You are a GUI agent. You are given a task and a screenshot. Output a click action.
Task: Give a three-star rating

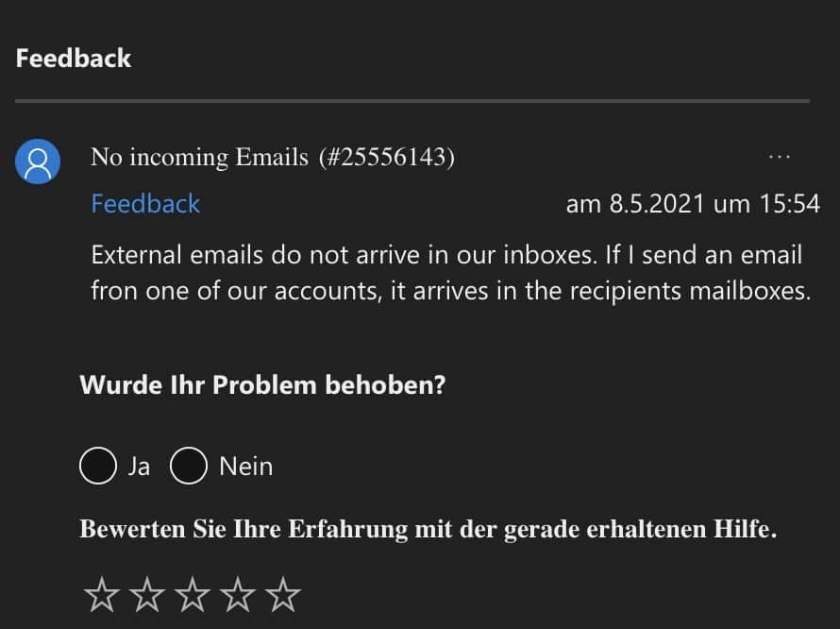click(x=192, y=596)
